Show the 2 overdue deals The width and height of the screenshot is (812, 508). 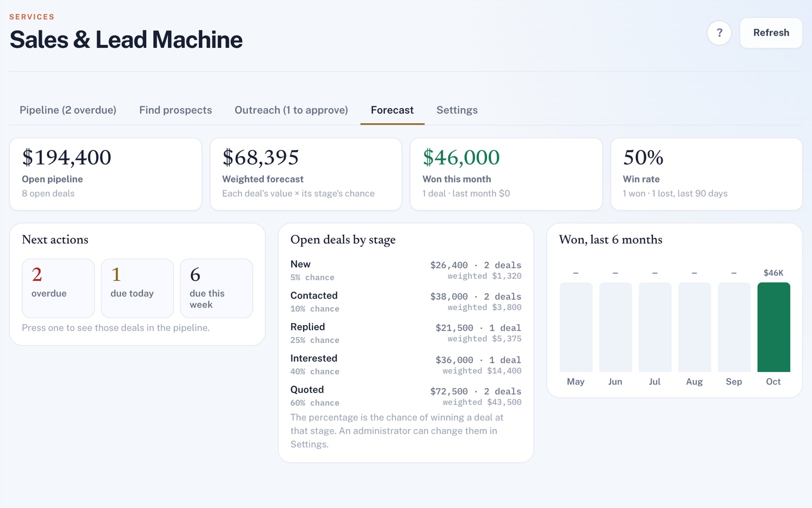[58, 288]
